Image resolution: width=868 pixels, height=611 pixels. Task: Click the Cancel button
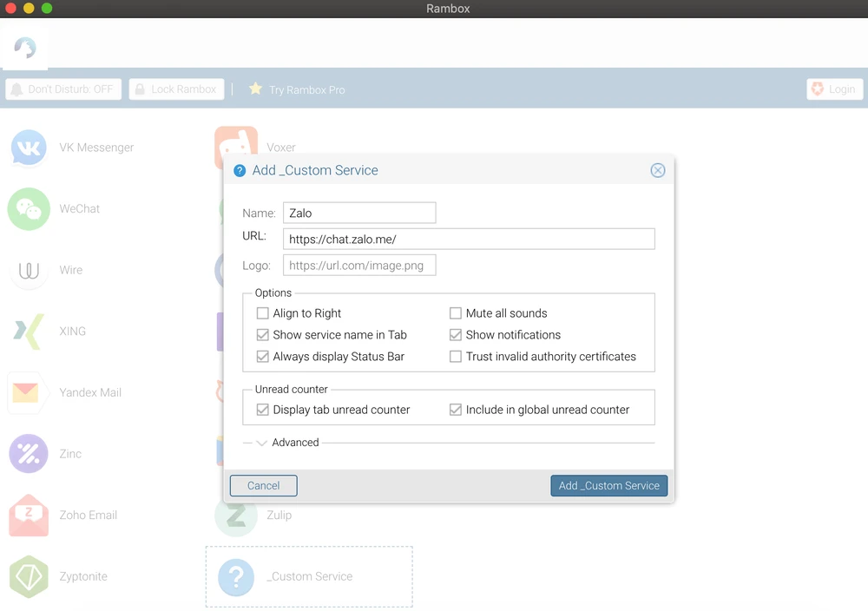(263, 486)
